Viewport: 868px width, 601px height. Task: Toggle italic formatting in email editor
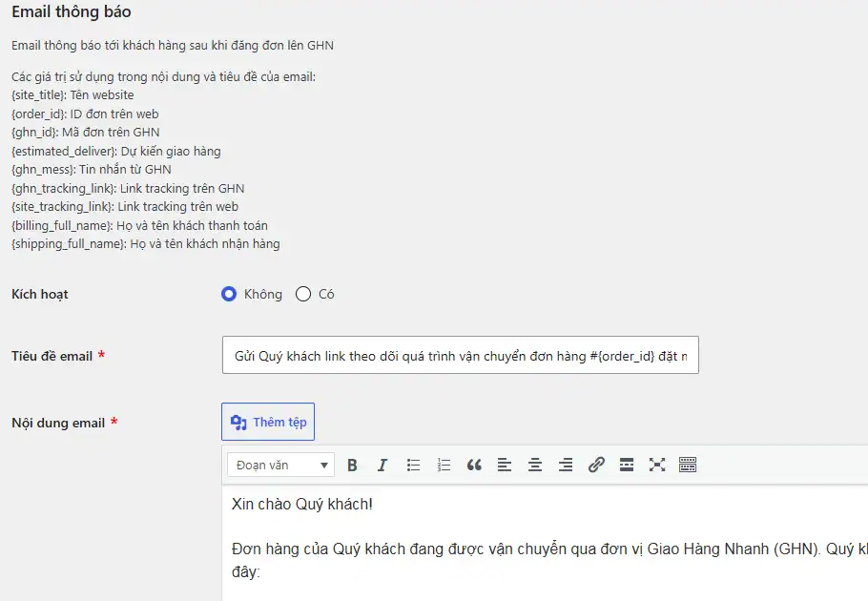tap(382, 465)
